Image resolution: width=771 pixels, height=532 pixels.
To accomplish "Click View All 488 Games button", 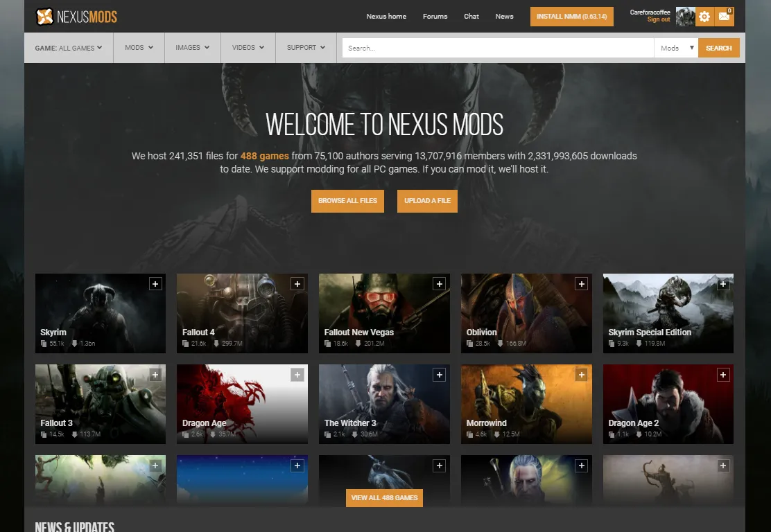I will point(384,497).
